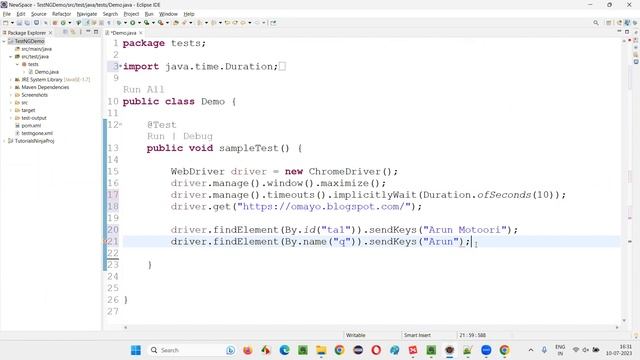Collapse the TestNGDemo project node
640x360 pixels.
4,41
